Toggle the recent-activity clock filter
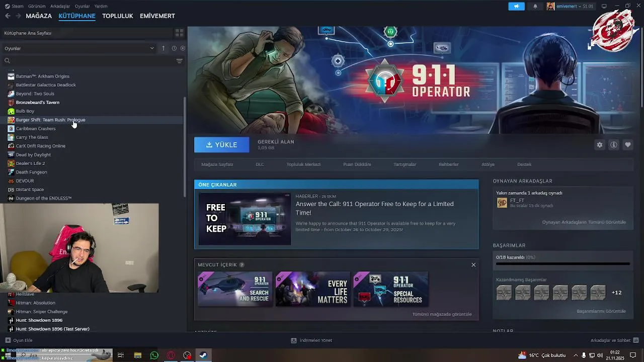The height and width of the screenshot is (362, 644). click(174, 48)
